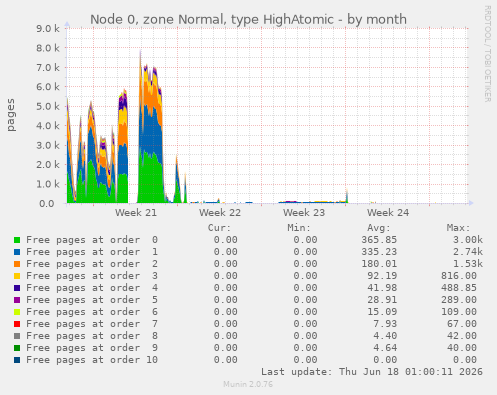
Task: Click the lime order 6 legend swatch
Action: point(17,312)
